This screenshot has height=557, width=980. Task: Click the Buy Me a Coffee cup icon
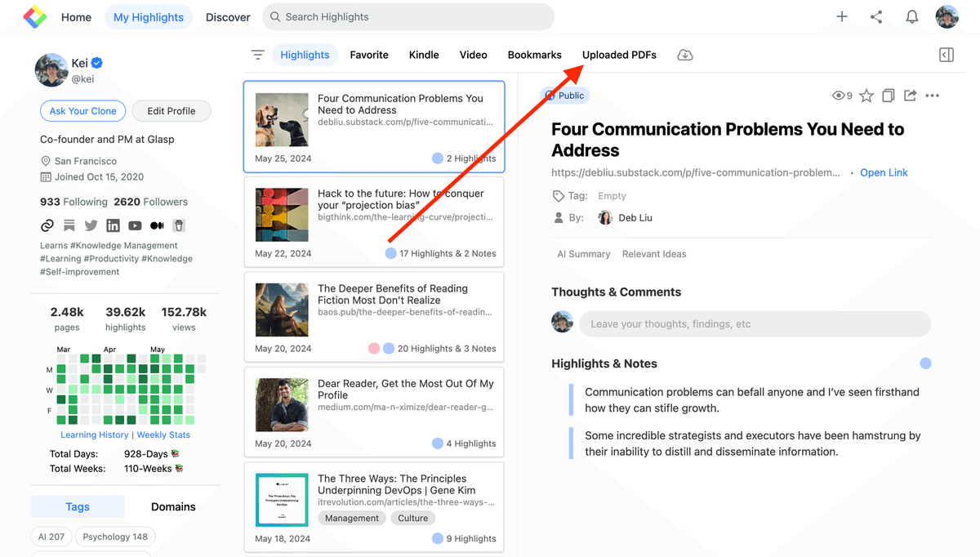click(179, 225)
